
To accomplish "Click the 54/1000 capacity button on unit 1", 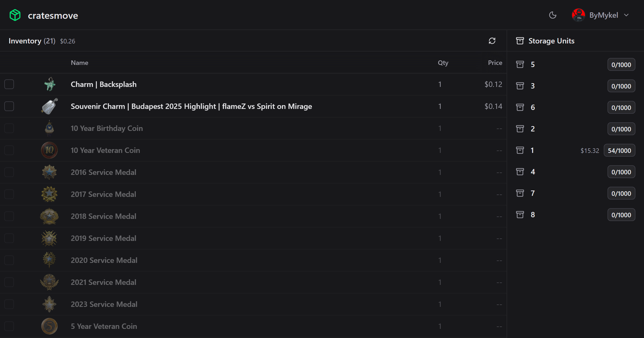I will [x=619, y=150].
